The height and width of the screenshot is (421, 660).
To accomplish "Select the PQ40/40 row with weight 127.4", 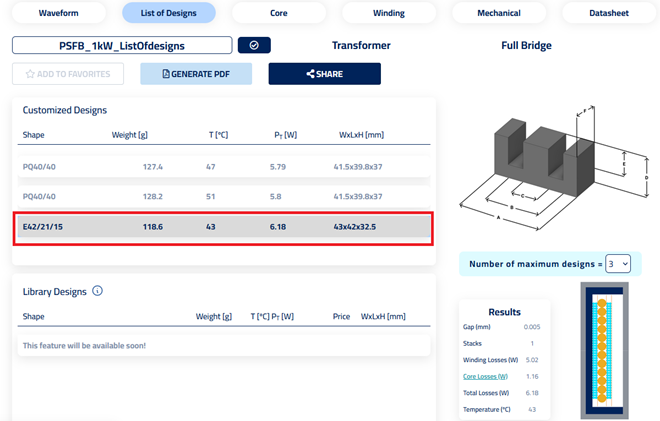I will (224, 167).
